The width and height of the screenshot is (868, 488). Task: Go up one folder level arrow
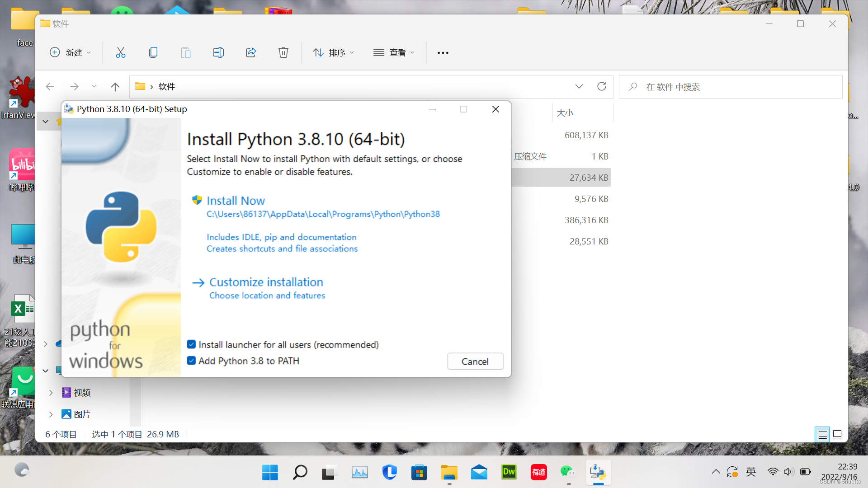pos(115,87)
